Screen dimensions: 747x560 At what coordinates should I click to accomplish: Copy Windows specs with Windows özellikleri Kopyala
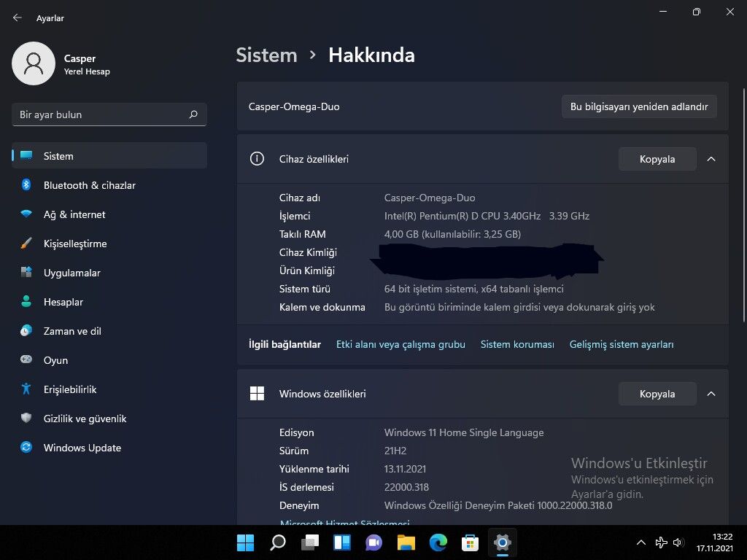point(657,394)
